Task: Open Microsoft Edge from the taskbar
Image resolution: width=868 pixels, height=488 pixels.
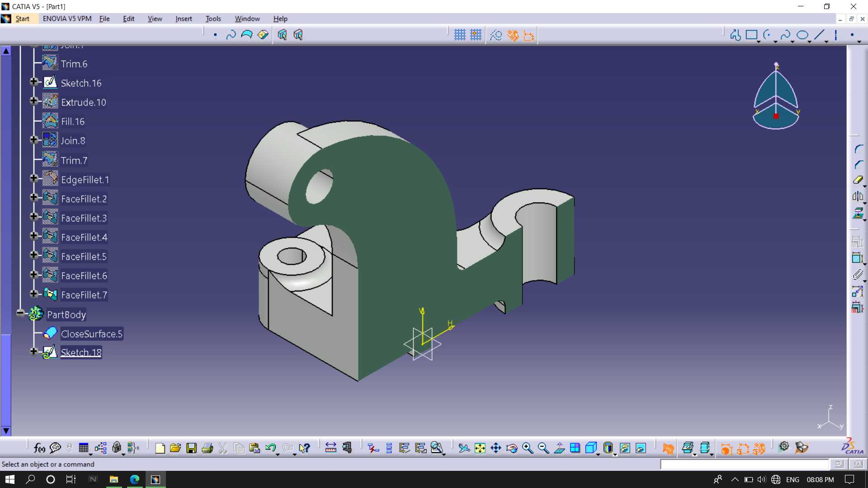Action: (x=134, y=479)
